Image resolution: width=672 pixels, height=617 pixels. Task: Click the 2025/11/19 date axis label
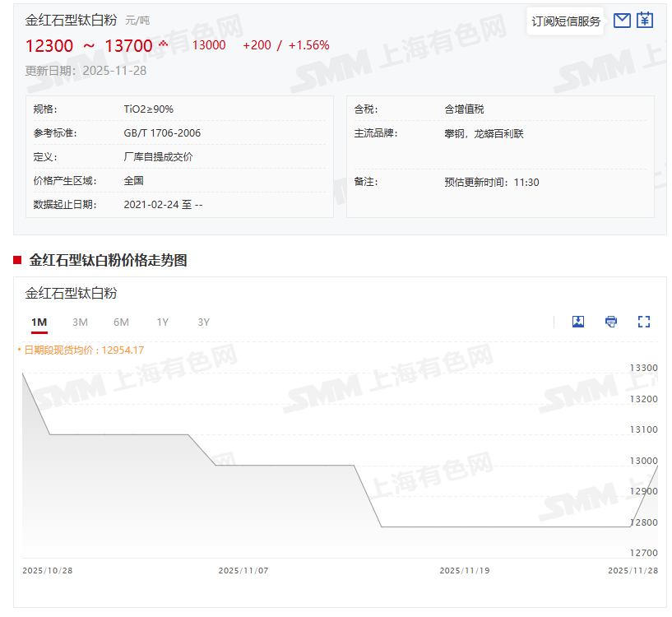(x=464, y=570)
